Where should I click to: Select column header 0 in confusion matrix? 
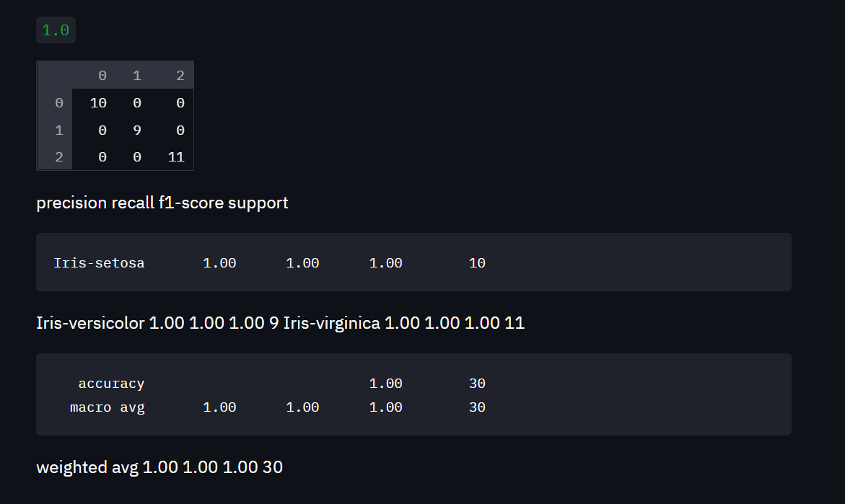102,75
